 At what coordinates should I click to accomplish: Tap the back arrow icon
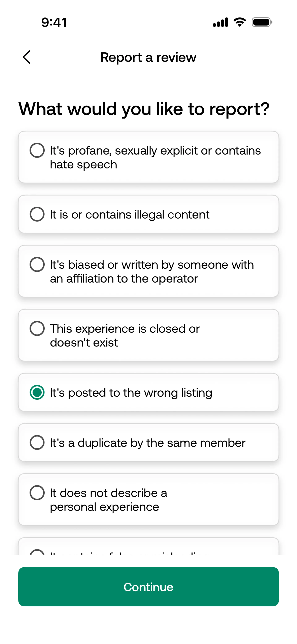point(27,57)
